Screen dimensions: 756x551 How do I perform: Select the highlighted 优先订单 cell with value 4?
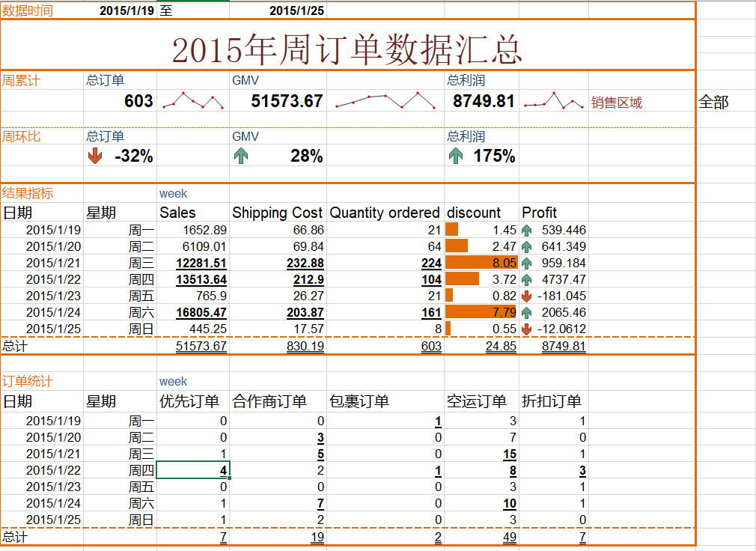[193, 470]
